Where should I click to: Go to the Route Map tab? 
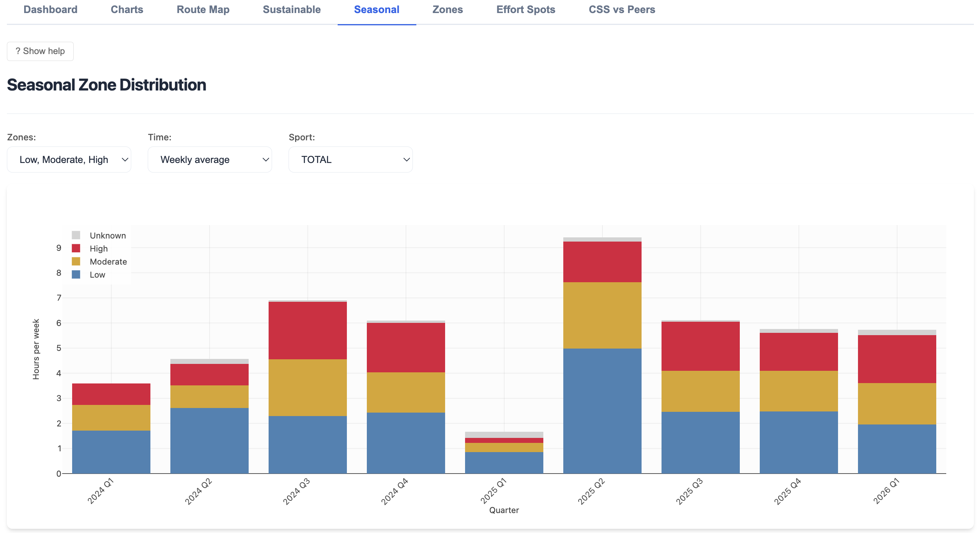(x=203, y=10)
